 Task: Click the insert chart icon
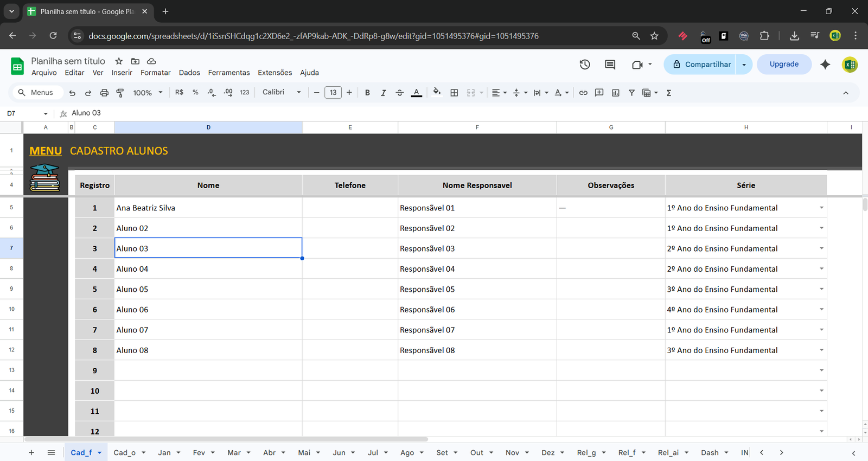click(615, 93)
